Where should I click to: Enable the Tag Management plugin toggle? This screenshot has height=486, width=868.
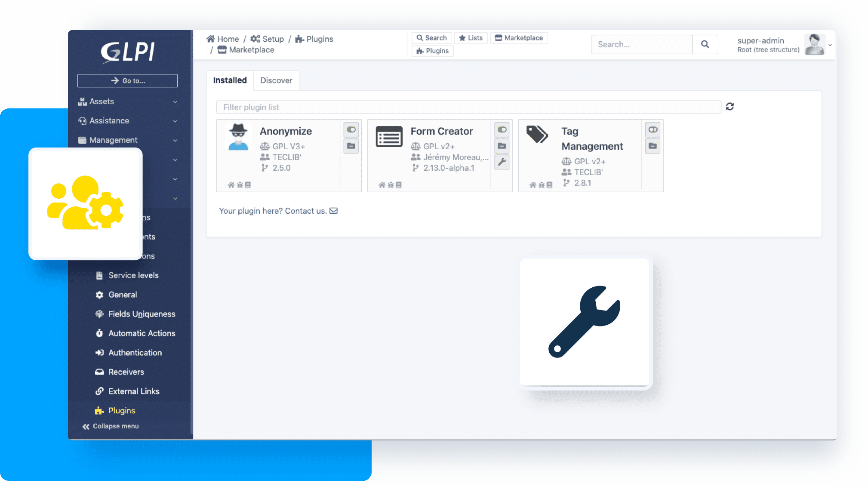pyautogui.click(x=653, y=129)
